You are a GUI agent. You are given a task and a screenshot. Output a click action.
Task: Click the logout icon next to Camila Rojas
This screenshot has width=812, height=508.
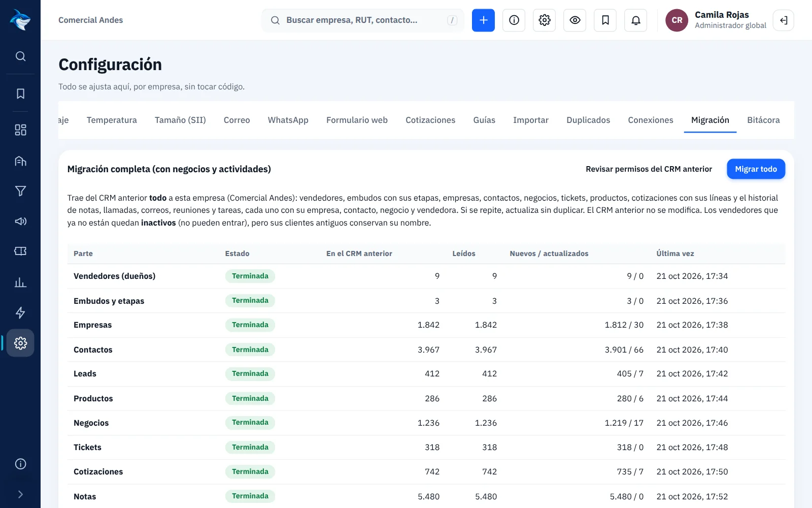coord(784,20)
